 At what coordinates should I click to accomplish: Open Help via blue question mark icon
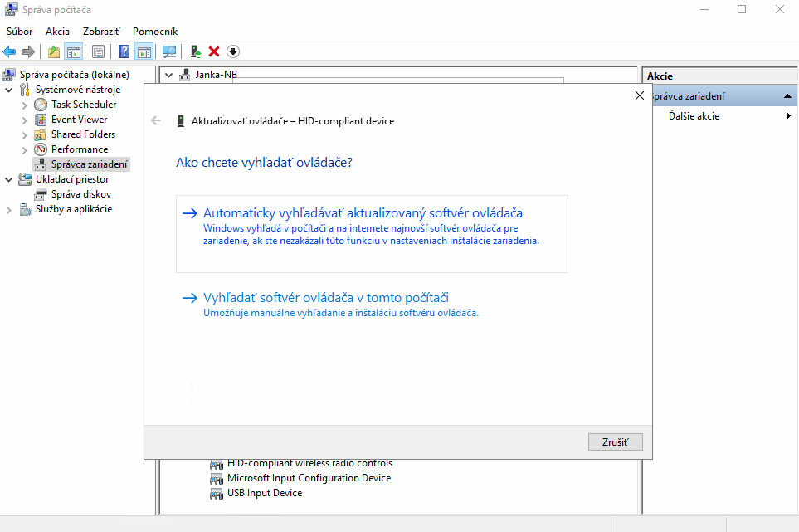click(x=124, y=51)
